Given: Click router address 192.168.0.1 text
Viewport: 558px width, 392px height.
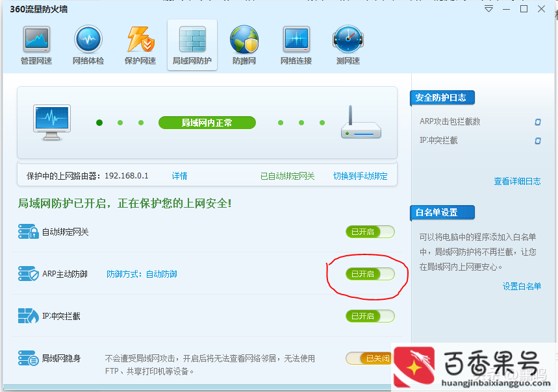Looking at the screenshot, I should (x=126, y=176).
